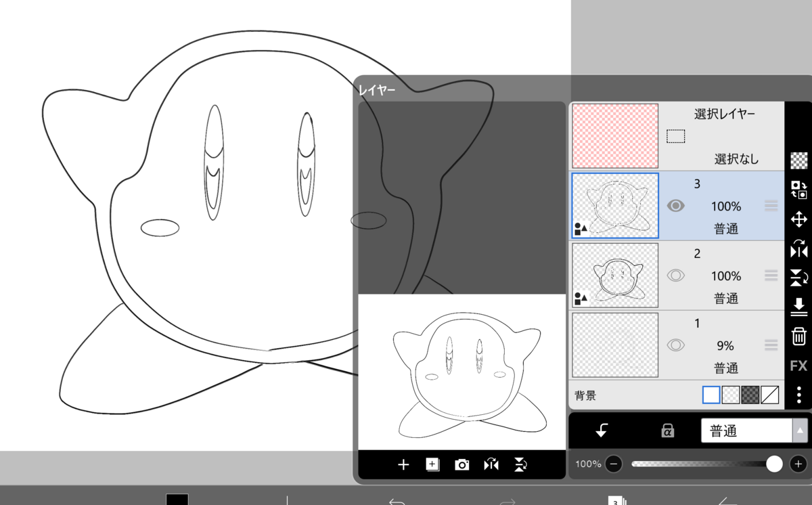The image size is (812, 505).
Task: Flip the layer horizontally from the side toolbar
Action: pyautogui.click(x=799, y=248)
